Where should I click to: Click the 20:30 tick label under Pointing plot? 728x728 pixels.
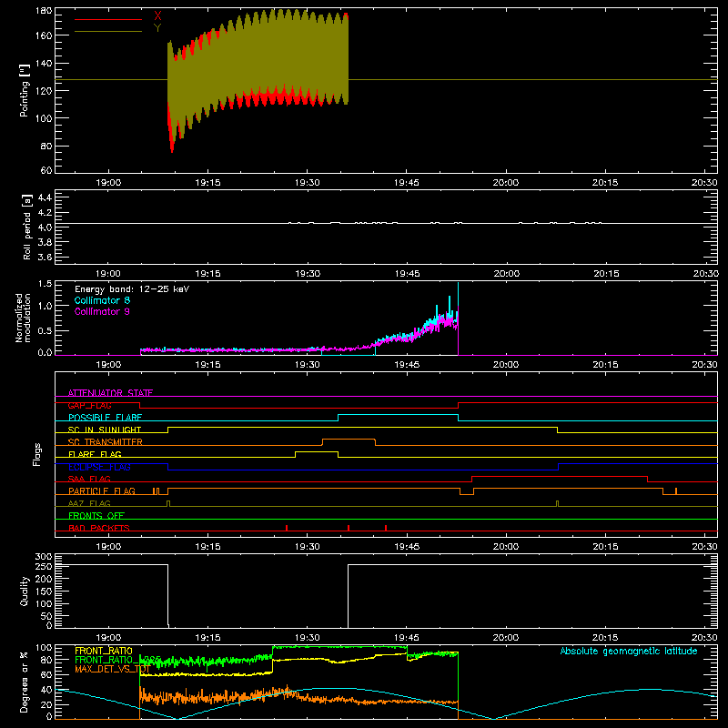704,183
